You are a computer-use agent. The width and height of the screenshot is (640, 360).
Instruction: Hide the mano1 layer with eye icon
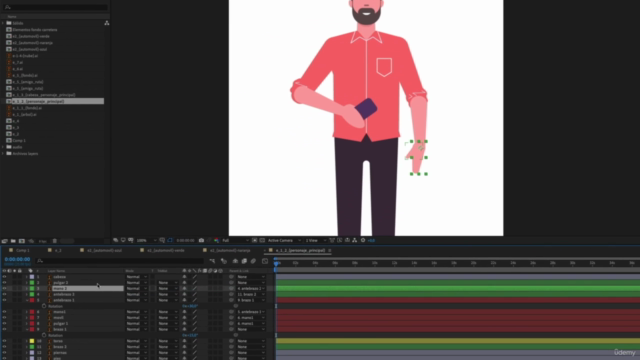click(4, 312)
